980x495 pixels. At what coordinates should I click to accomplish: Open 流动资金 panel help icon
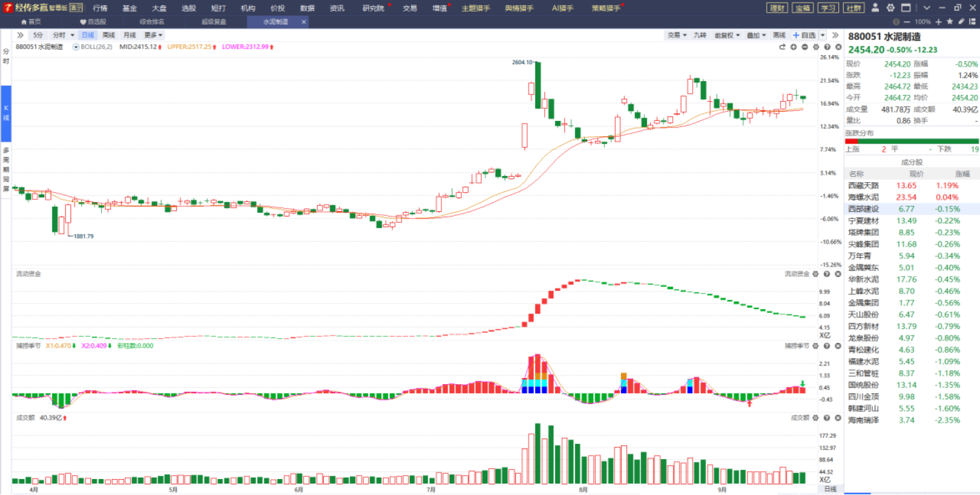point(827,274)
